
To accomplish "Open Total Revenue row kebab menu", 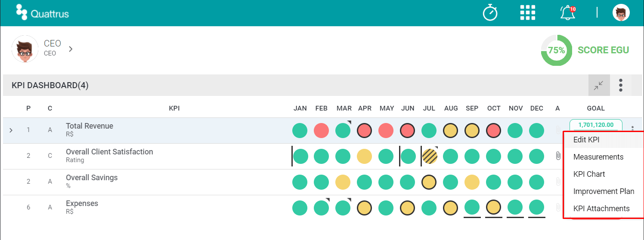I will (633, 128).
